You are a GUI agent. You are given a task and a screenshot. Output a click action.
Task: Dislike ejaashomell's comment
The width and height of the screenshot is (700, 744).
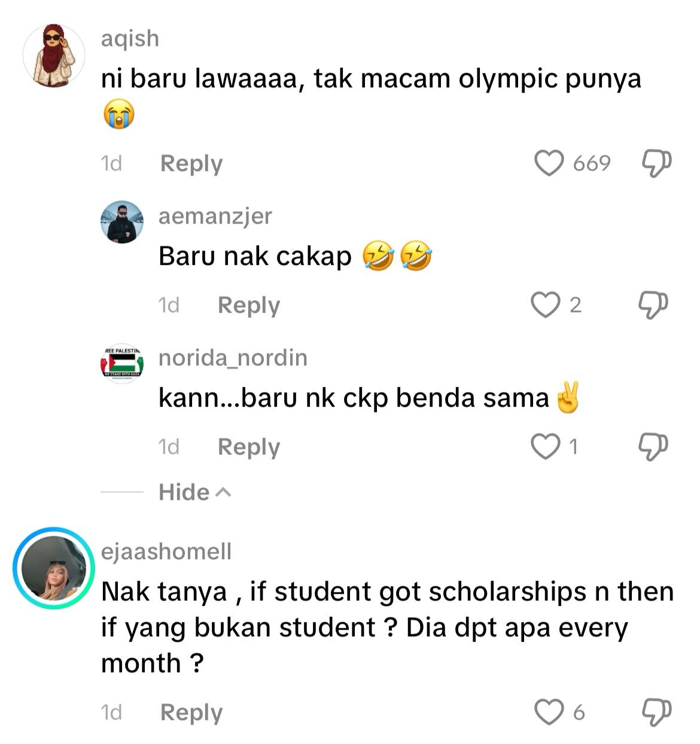(x=656, y=712)
